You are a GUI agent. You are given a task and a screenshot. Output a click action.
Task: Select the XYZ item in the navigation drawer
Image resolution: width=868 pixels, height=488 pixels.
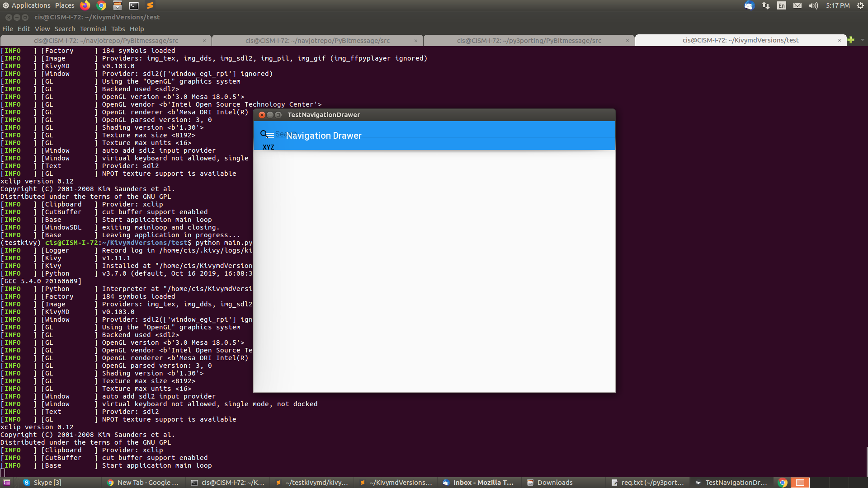pos(269,147)
